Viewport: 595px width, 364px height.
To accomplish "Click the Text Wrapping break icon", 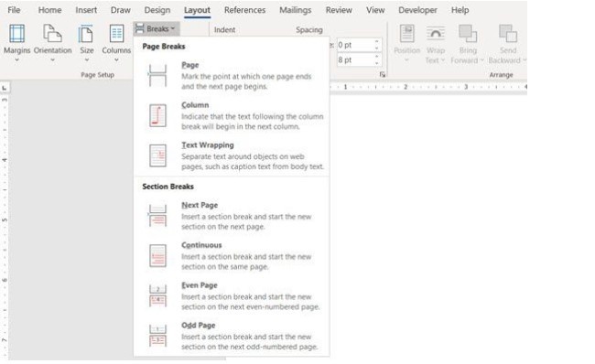I will click(x=157, y=155).
